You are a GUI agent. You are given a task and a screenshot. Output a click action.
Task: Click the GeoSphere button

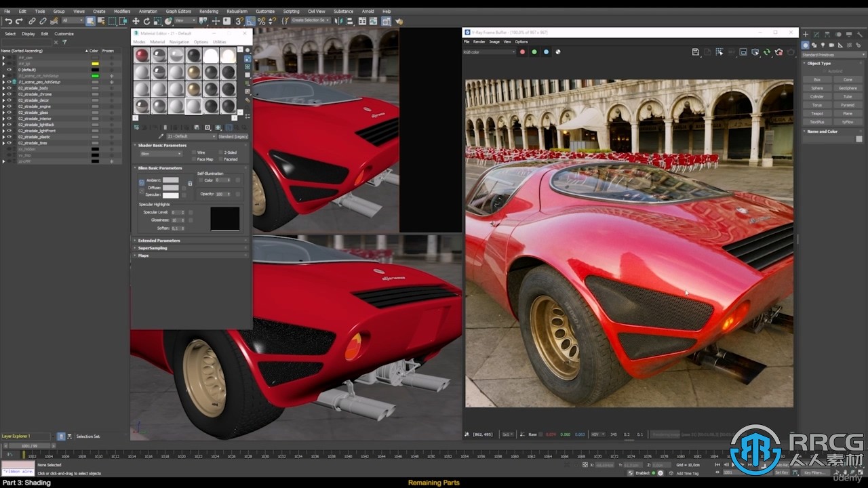click(848, 88)
